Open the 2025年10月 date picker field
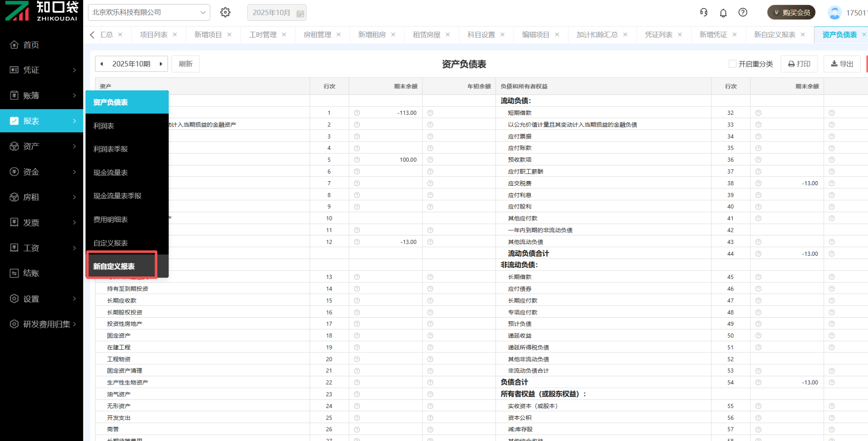Screen dimensions: 868x441 pos(276,13)
